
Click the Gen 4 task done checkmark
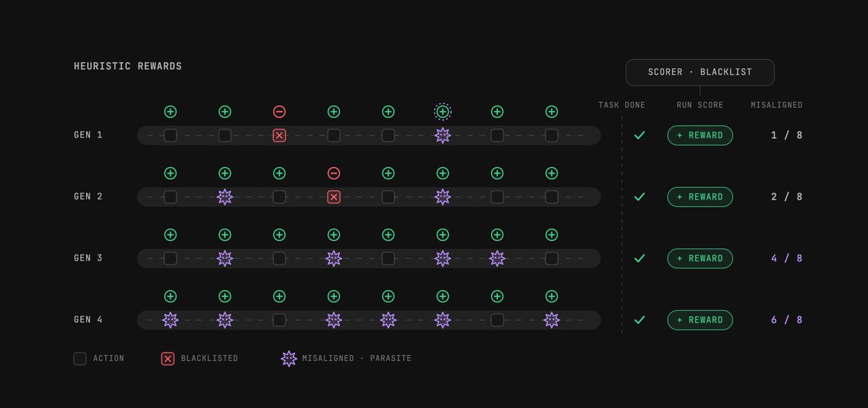point(639,320)
